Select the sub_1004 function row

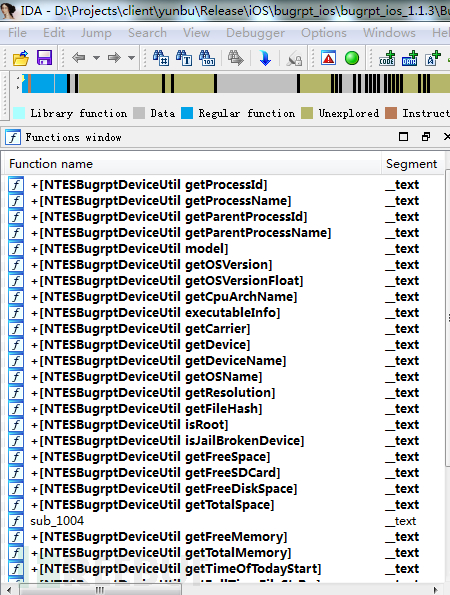[224, 521]
